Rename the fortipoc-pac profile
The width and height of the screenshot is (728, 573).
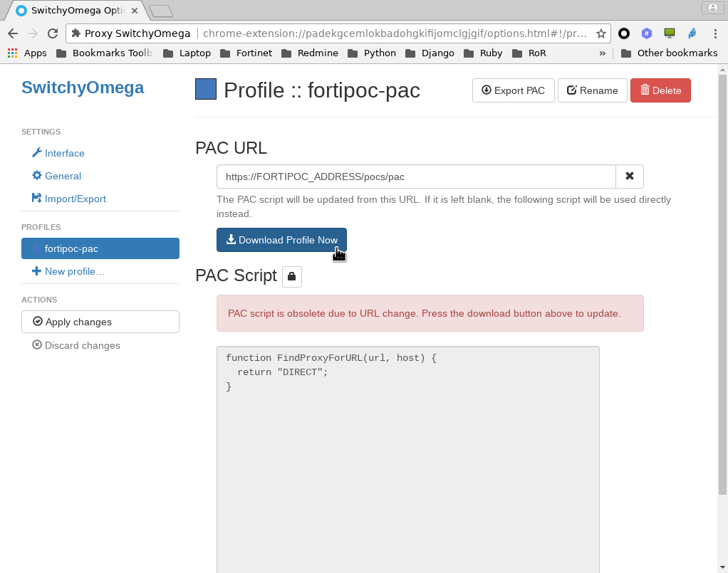click(x=593, y=90)
